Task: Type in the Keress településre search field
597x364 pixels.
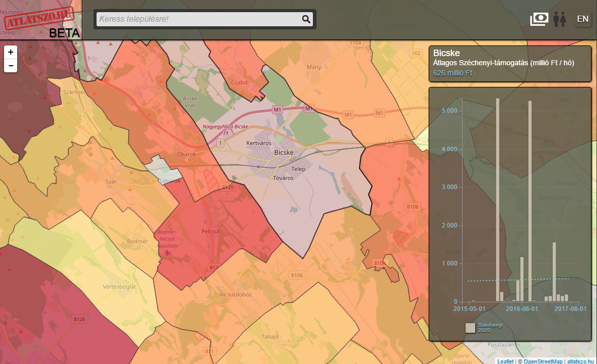Action: [197, 19]
